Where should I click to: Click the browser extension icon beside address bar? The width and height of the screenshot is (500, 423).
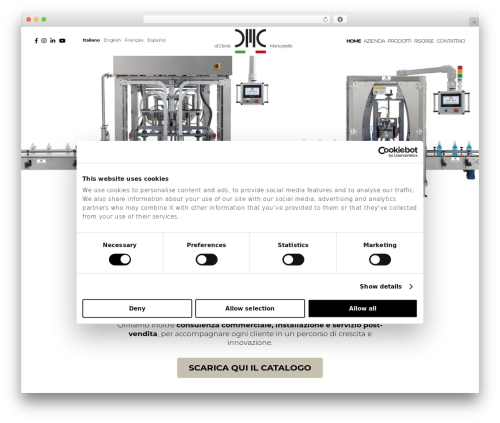[x=340, y=20]
